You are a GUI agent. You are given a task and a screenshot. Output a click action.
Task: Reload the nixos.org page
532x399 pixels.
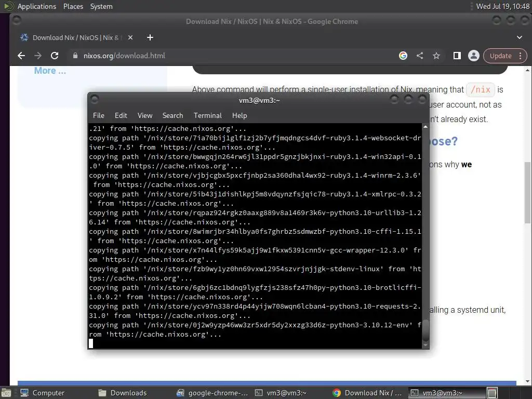tap(55, 56)
